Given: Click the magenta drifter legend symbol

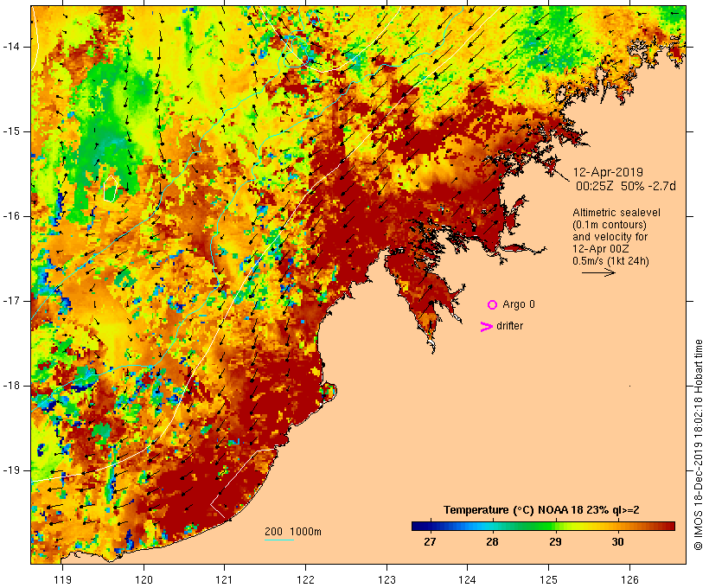Looking at the screenshot, I should tap(486, 327).
